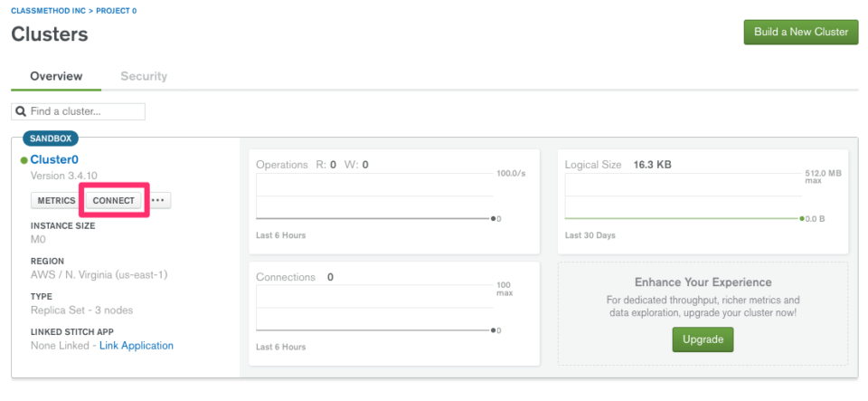Image resolution: width=868 pixels, height=401 pixels.
Task: Open the Connections chart panel
Action: click(x=393, y=312)
